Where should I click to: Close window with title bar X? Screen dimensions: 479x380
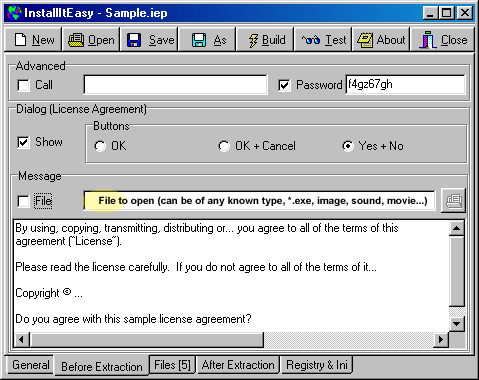click(465, 13)
